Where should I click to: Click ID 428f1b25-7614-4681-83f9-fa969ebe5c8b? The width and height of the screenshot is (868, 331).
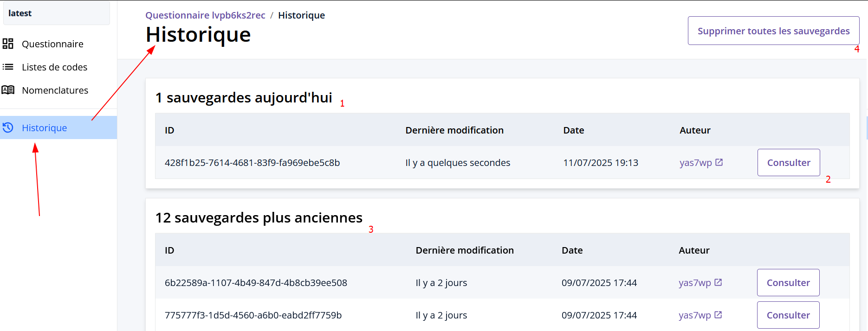coord(252,163)
